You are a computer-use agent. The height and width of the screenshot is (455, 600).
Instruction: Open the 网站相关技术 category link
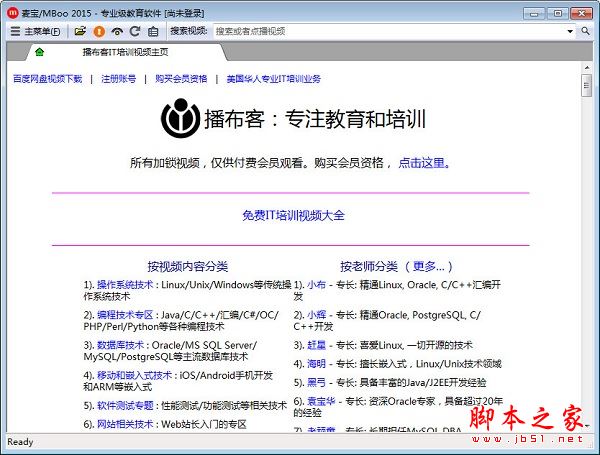pyautogui.click(x=125, y=424)
